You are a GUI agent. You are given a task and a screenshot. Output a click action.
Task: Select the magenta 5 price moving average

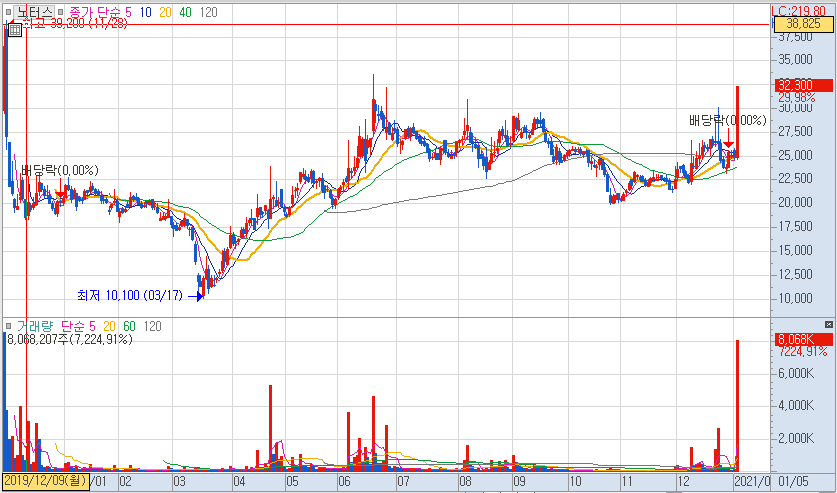pos(128,12)
